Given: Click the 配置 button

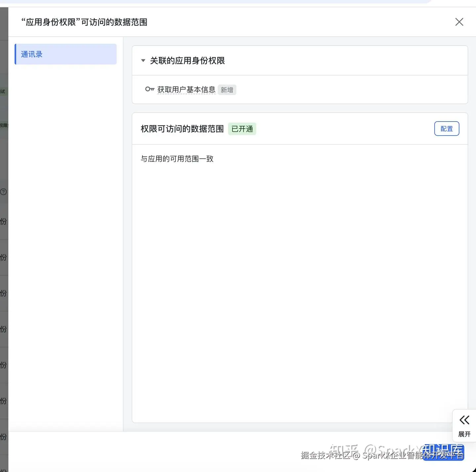Looking at the screenshot, I should [447, 129].
